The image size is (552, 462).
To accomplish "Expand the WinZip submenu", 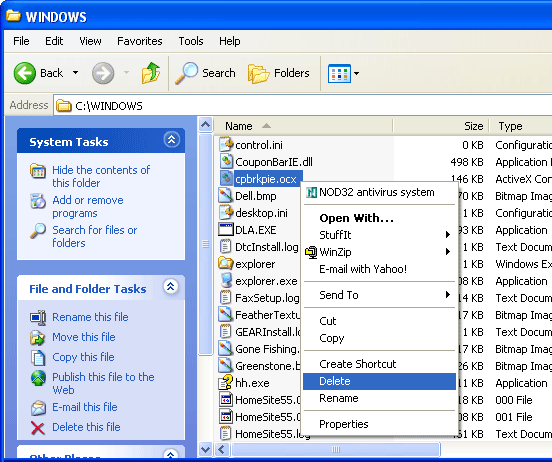I will [x=380, y=252].
